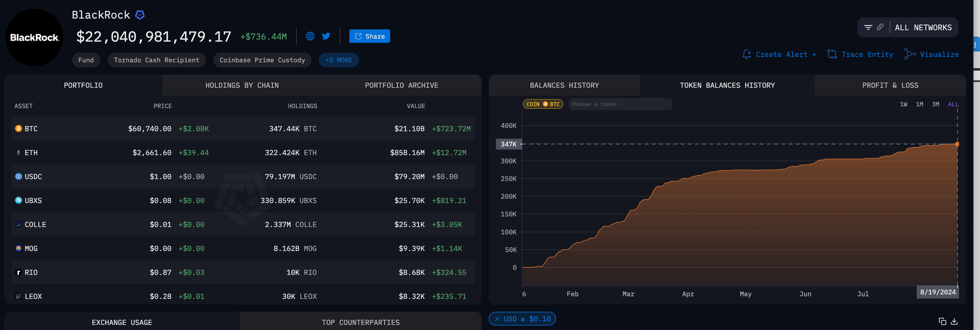The image size is (980, 330).
Task: Sort by the ASSET column header
Action: tap(24, 106)
